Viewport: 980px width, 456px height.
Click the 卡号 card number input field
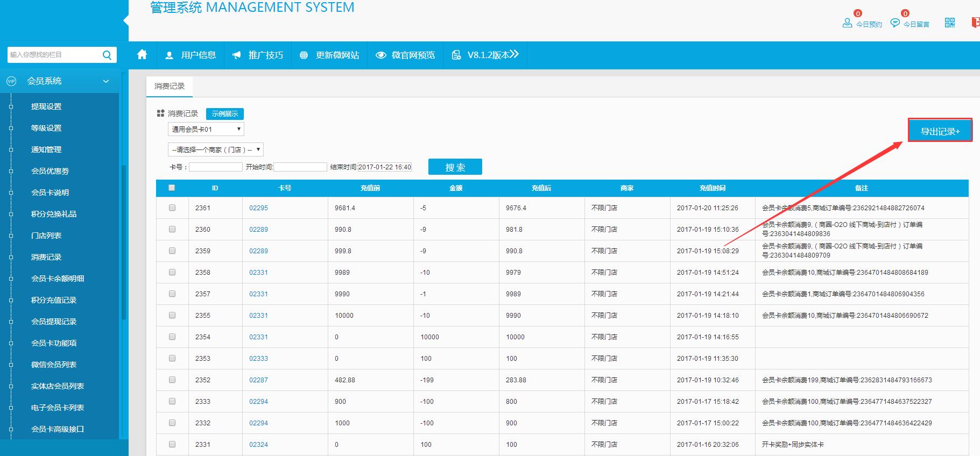[x=215, y=167]
